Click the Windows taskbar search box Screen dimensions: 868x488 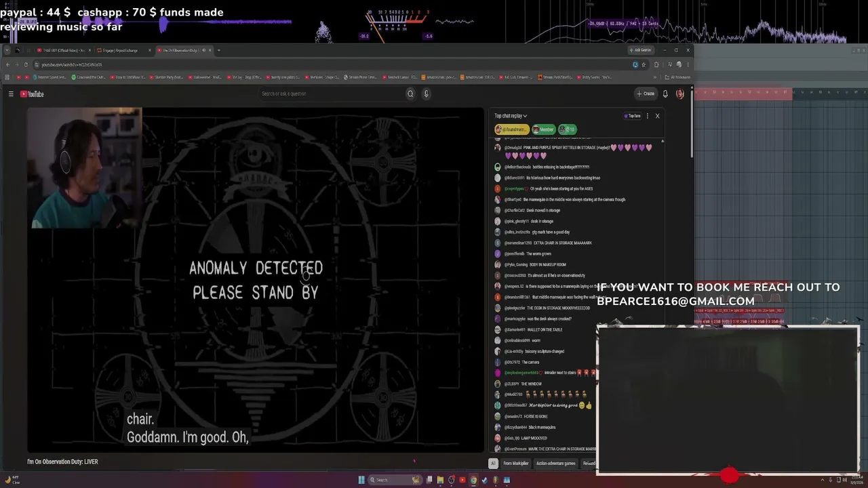click(x=395, y=480)
